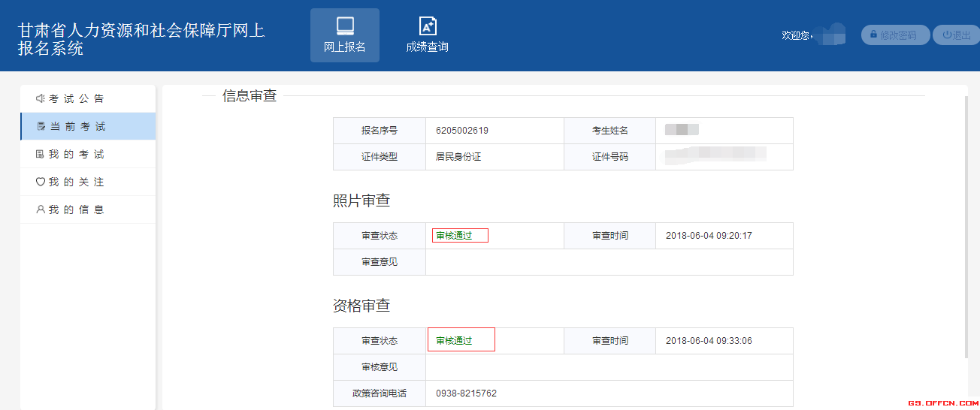The height and width of the screenshot is (410, 980).
Task: Click the list icon beside 我的考试
Action: tap(41, 154)
